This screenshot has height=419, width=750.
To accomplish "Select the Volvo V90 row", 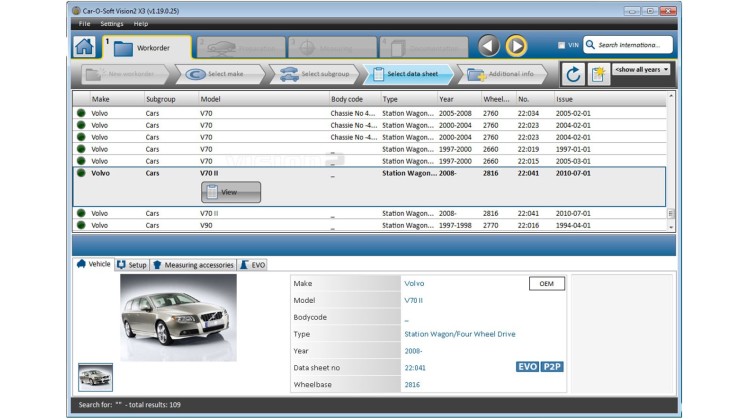I will [369, 225].
